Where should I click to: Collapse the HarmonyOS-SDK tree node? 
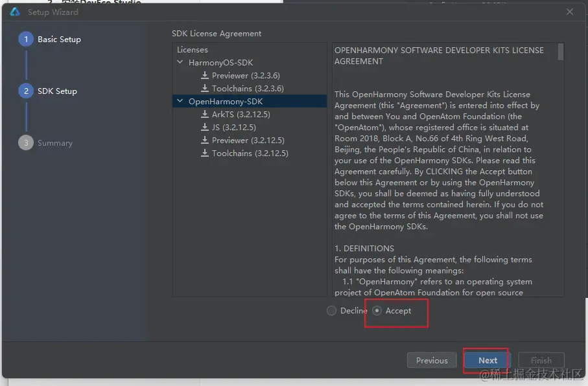(180, 62)
